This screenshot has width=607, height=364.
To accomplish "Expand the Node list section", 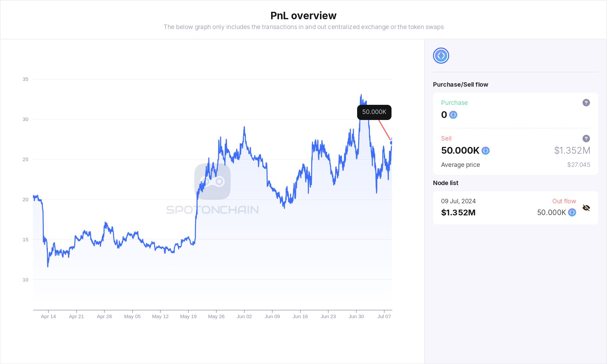I will click(x=445, y=183).
